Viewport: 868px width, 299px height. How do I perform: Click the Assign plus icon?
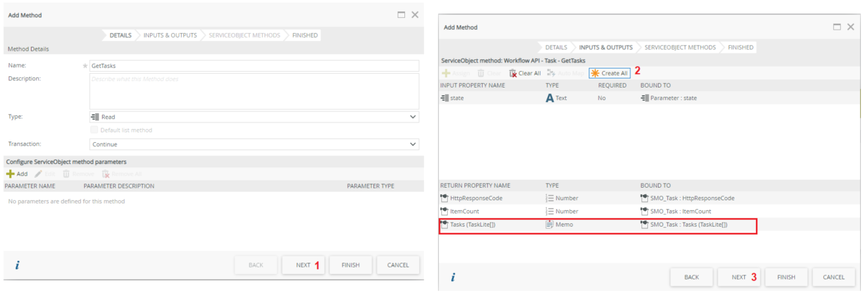pos(446,73)
